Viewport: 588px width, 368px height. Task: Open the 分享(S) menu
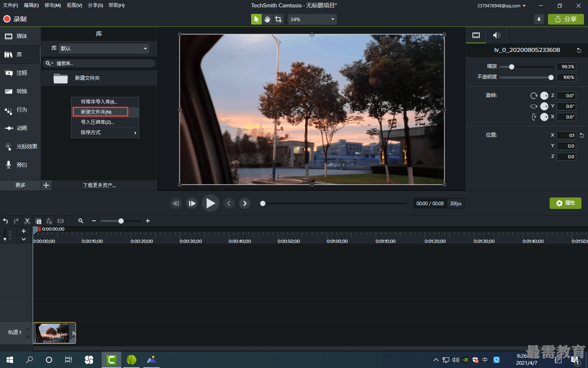point(96,5)
